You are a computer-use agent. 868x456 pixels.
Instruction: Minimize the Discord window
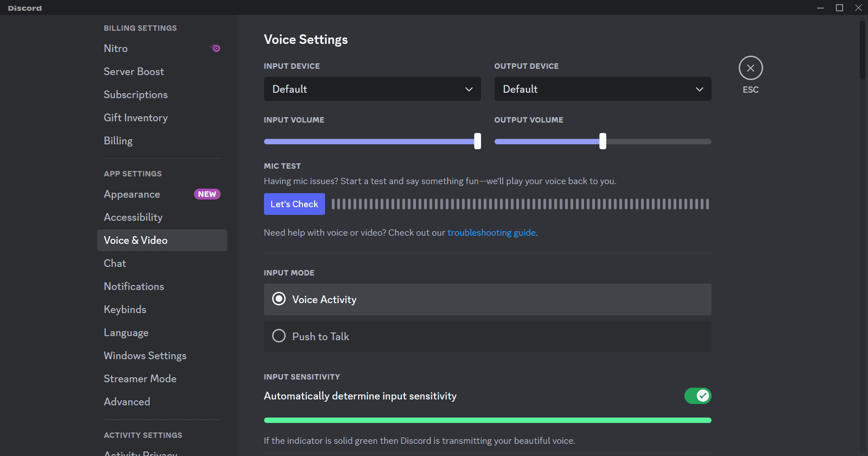[821, 8]
